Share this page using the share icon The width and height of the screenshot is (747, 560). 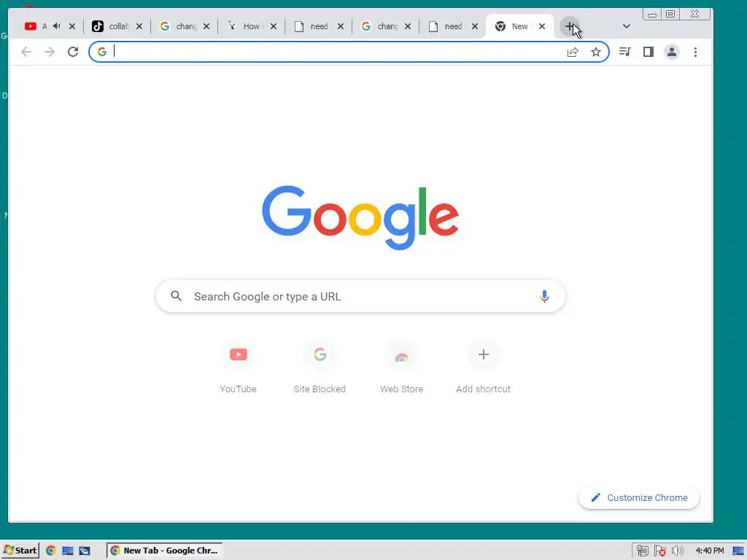pyautogui.click(x=573, y=52)
